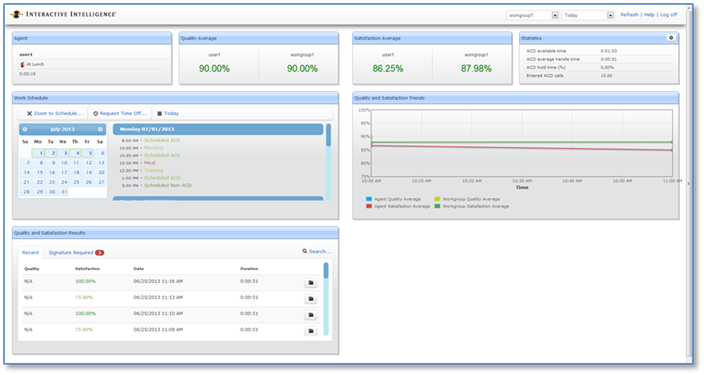704x375 pixels.
Task: Open recording for the 11:16 AM result
Action: (x=311, y=283)
